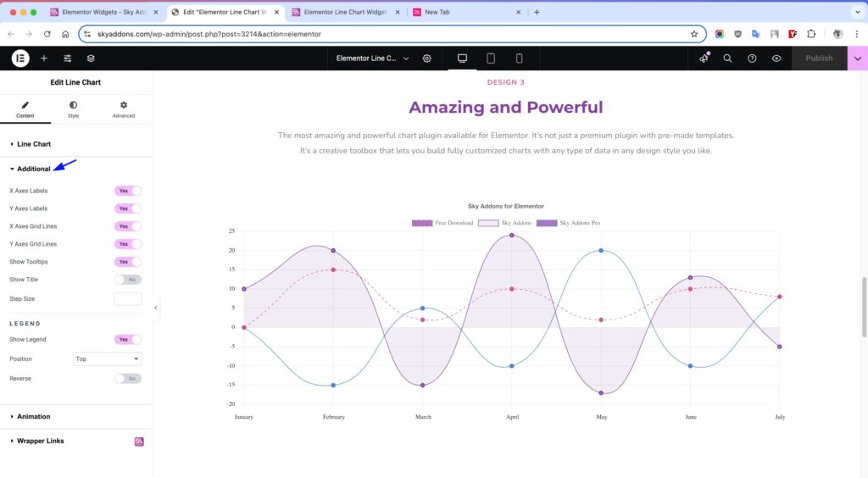Enable the Show Title switch

pos(128,280)
